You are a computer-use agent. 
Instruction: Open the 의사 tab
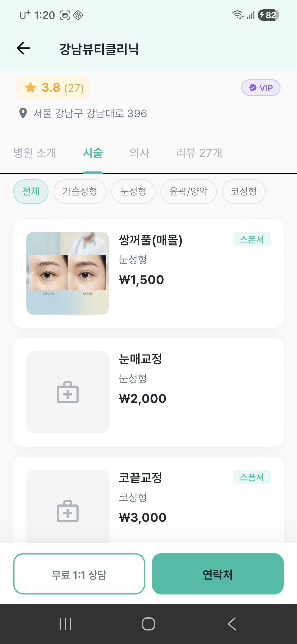coord(139,153)
